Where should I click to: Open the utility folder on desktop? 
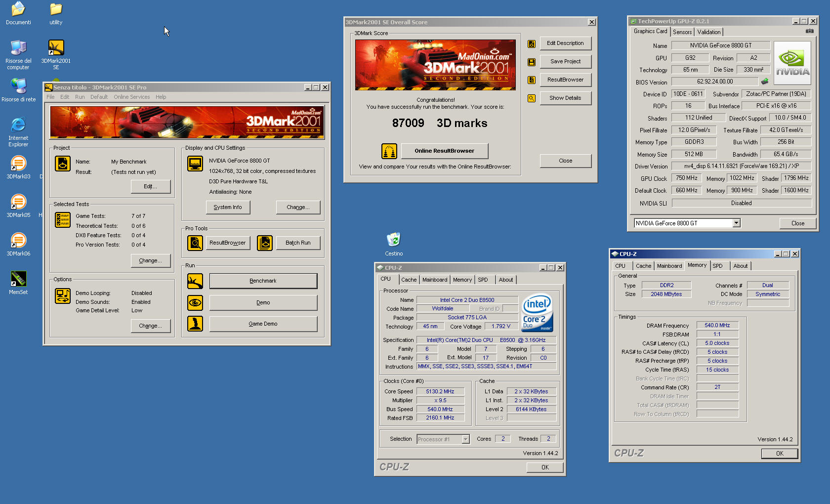coord(56,13)
